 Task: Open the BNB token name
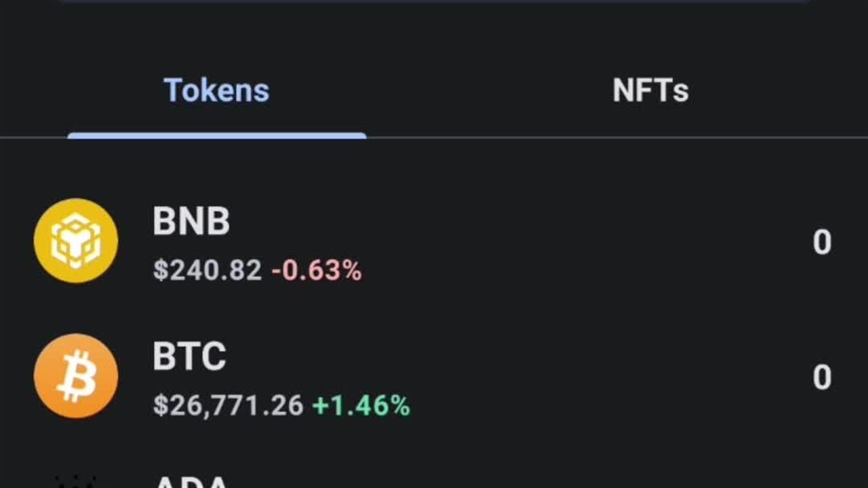click(x=191, y=222)
